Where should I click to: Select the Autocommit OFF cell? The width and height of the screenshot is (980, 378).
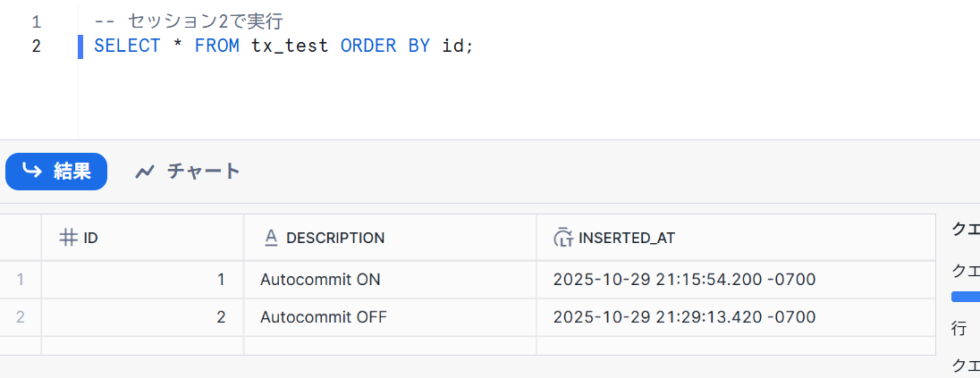click(324, 317)
